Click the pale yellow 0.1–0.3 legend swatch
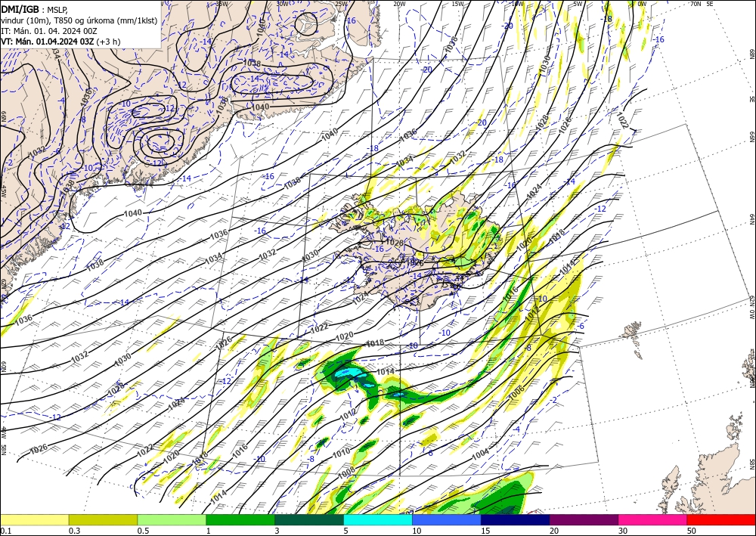The image size is (756, 536). (x=35, y=519)
